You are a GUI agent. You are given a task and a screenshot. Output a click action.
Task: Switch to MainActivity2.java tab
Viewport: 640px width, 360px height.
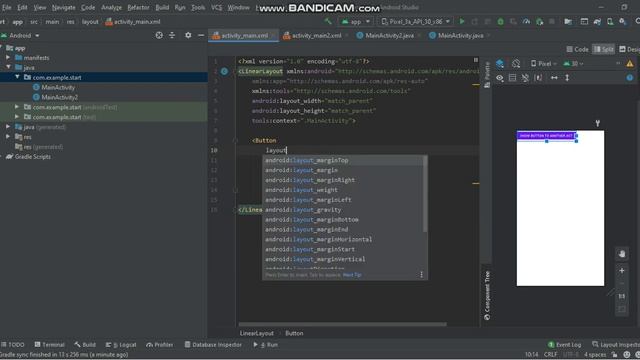[389, 36]
